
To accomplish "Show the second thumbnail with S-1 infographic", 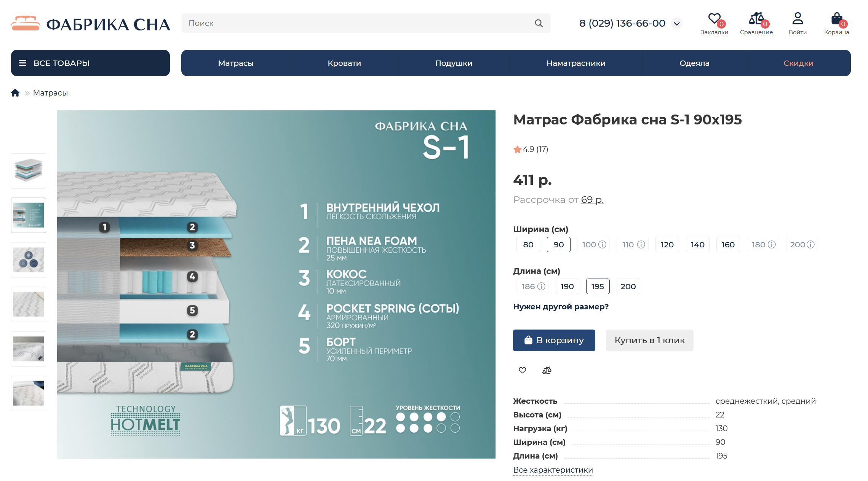I will point(29,215).
